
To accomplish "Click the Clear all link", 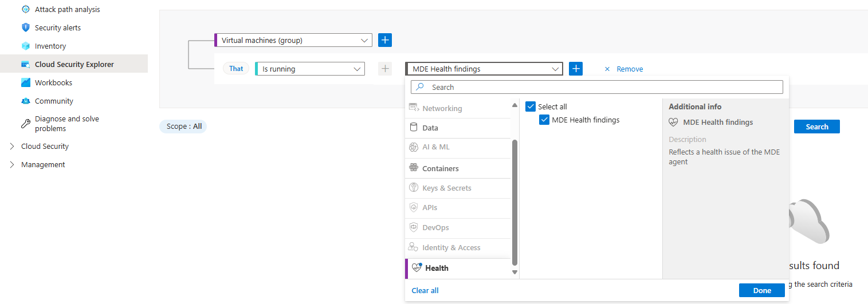I will [x=425, y=290].
